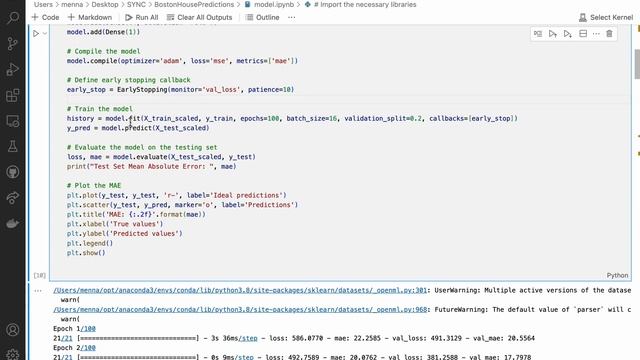Click the /100 link on Epoch 2
This screenshot has height=360, width=640.
click(x=88, y=348)
